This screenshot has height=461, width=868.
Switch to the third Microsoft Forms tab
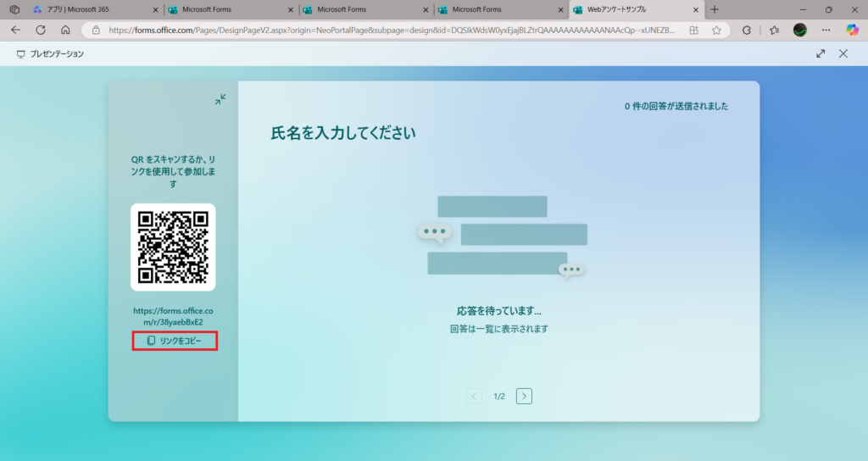point(502,9)
